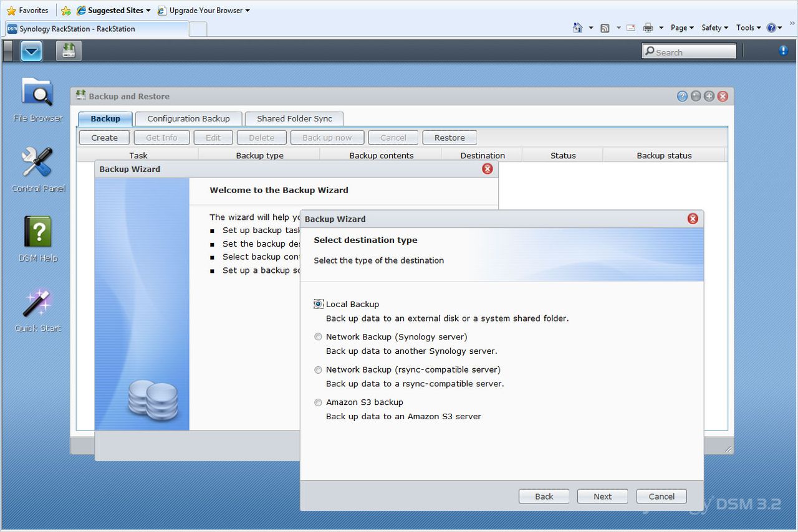This screenshot has width=798, height=532.
Task: Close the Backup and Restore window
Action: [723, 96]
